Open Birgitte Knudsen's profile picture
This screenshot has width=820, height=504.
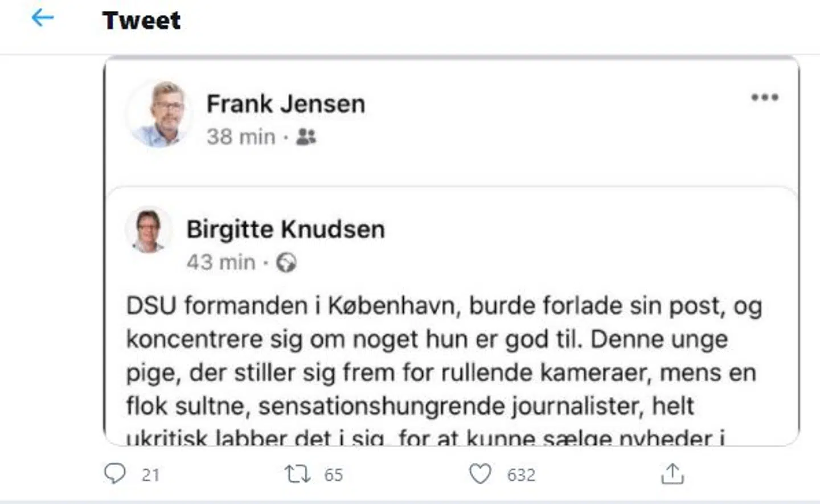[x=148, y=230]
